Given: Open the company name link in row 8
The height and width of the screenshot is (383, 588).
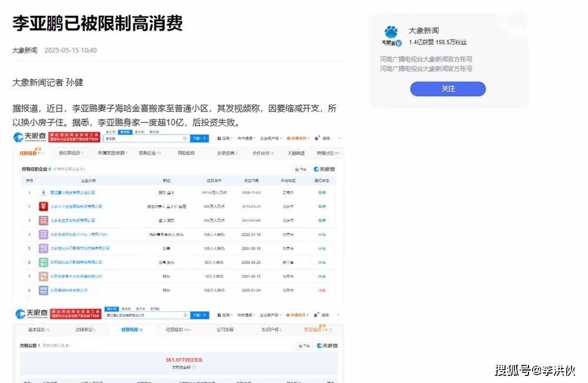Looking at the screenshot, I should point(69,290).
